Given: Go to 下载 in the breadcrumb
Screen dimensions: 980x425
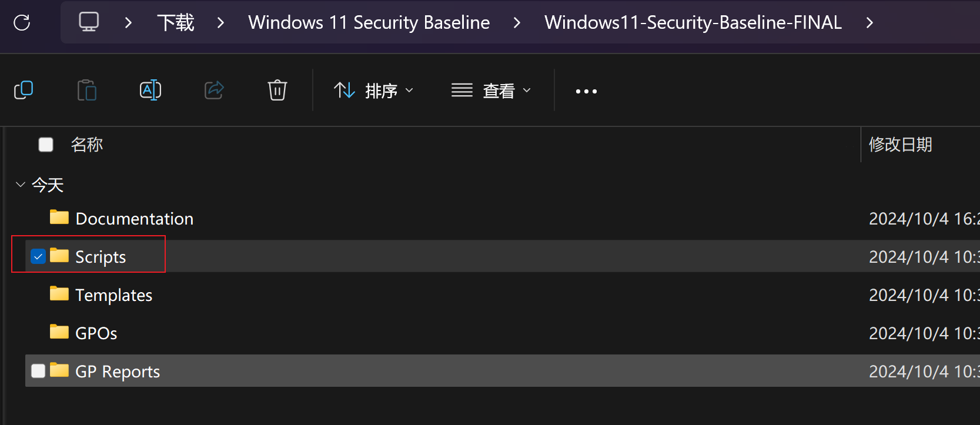Looking at the screenshot, I should pyautogui.click(x=176, y=23).
